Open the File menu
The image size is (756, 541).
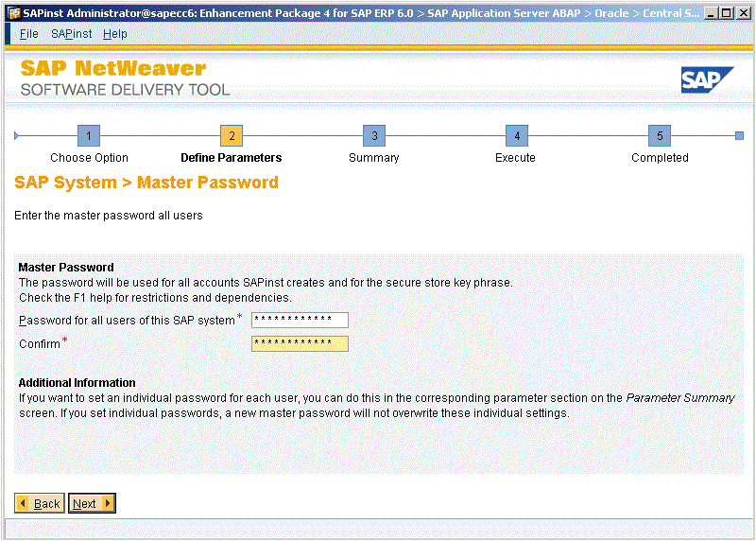29,34
